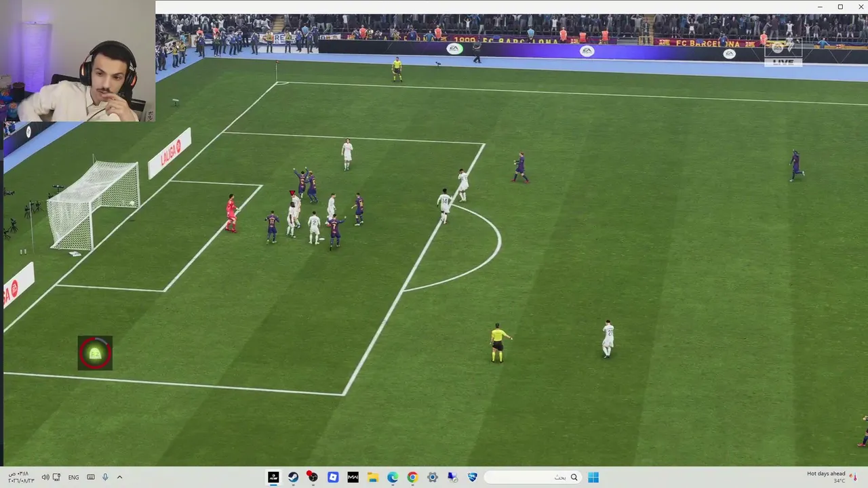
Task: Launch Roblox from the taskbar
Action: click(x=333, y=477)
